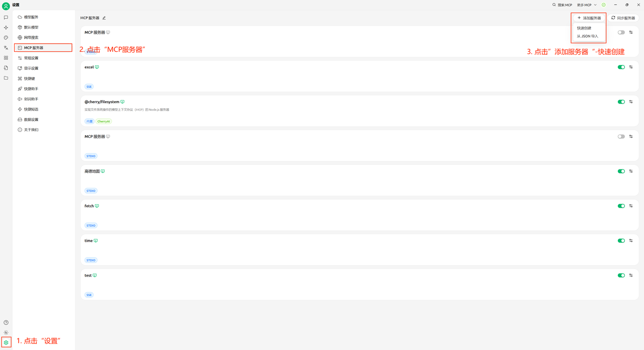Select 快速创建 from the add-server menu
The image size is (644, 350).
point(585,28)
